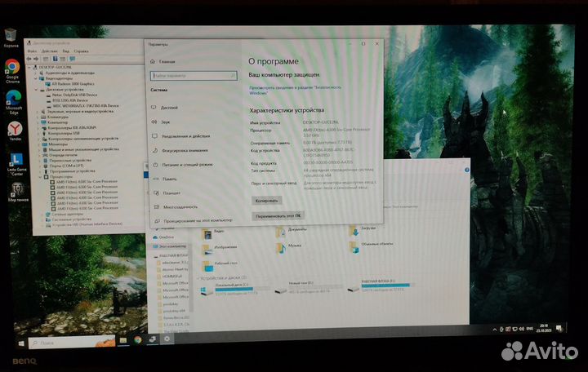Select Фокусировка внимания in Settings sidebar
The width and height of the screenshot is (588, 372).
185,151
